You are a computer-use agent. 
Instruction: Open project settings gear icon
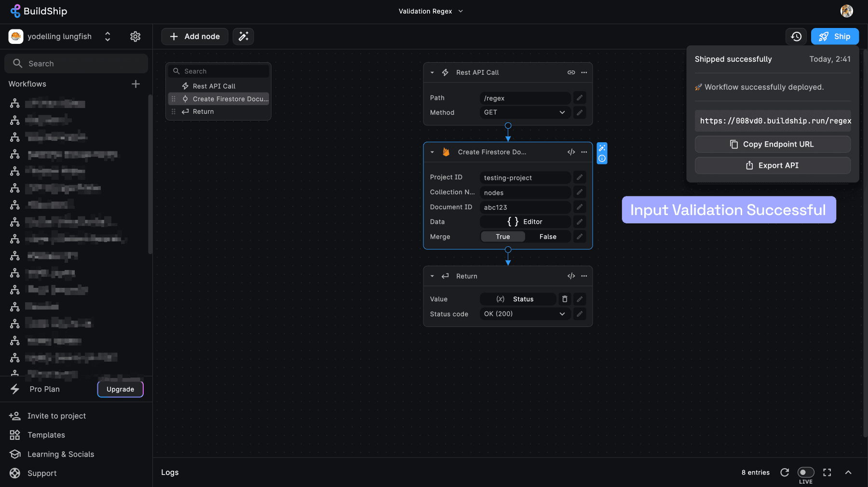pyautogui.click(x=135, y=37)
